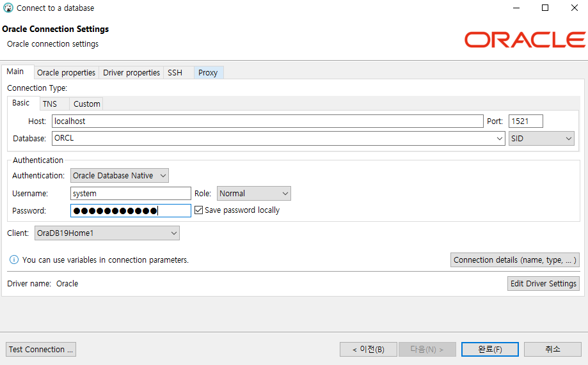
Task: Close the Connect to a database dialog
Action: 574,8
